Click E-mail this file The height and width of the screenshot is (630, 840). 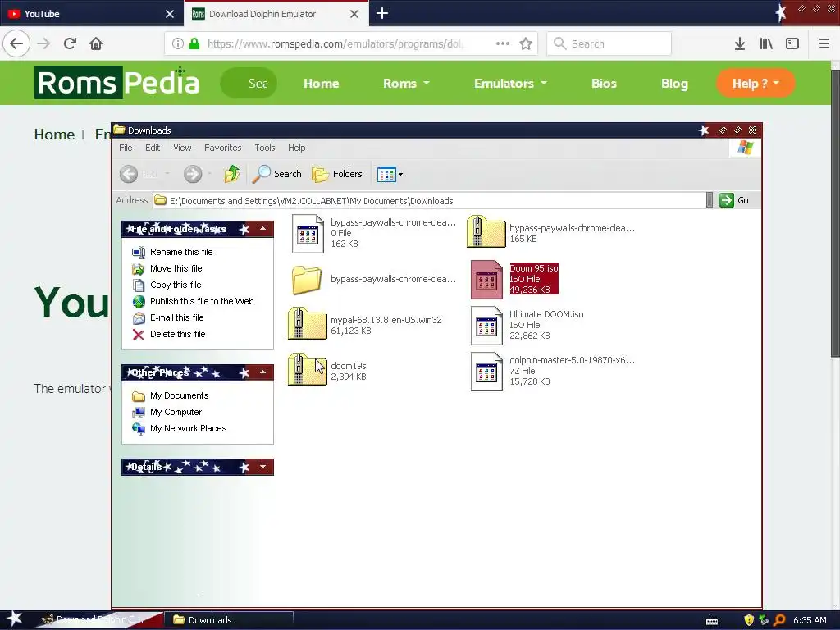click(177, 317)
